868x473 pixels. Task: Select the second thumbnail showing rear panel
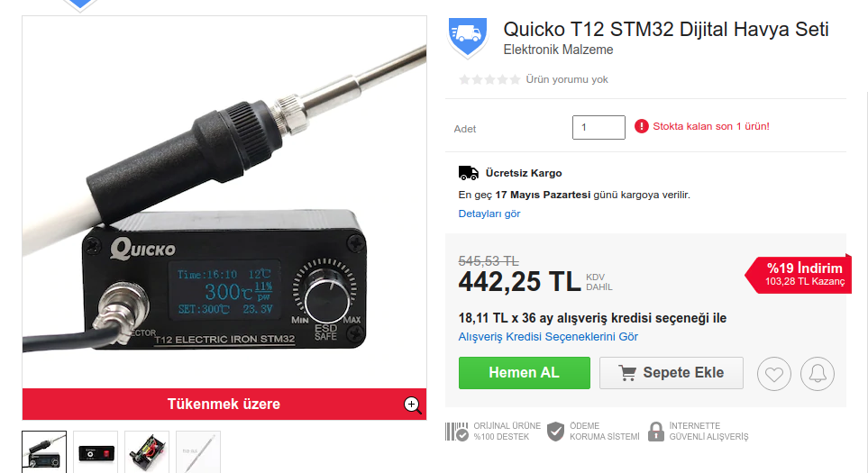click(96, 452)
